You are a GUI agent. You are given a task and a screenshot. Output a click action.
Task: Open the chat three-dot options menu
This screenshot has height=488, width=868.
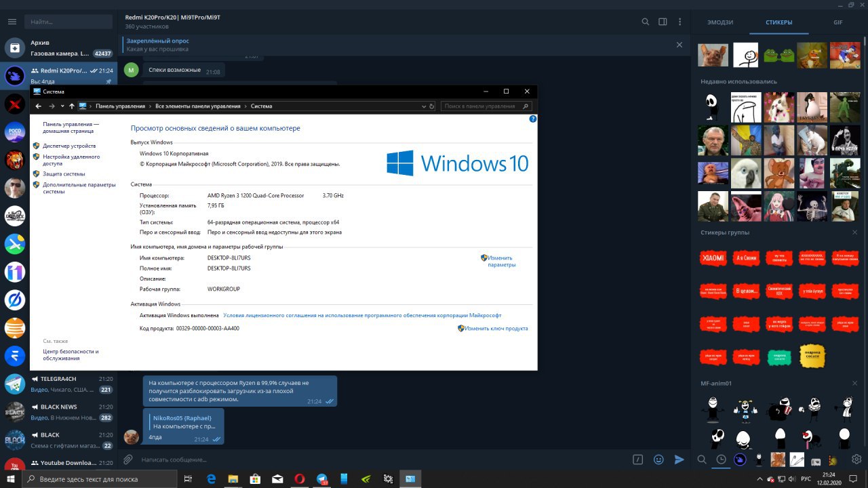pos(680,22)
